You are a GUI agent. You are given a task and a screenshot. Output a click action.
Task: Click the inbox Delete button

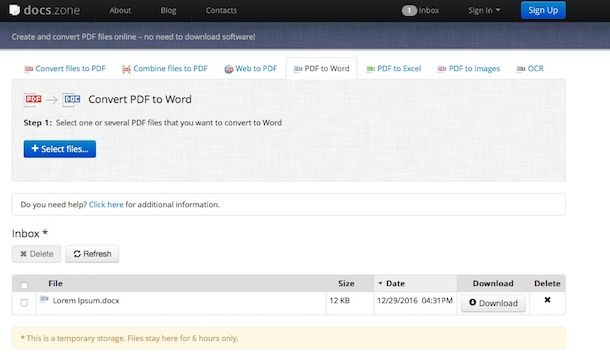[37, 254]
